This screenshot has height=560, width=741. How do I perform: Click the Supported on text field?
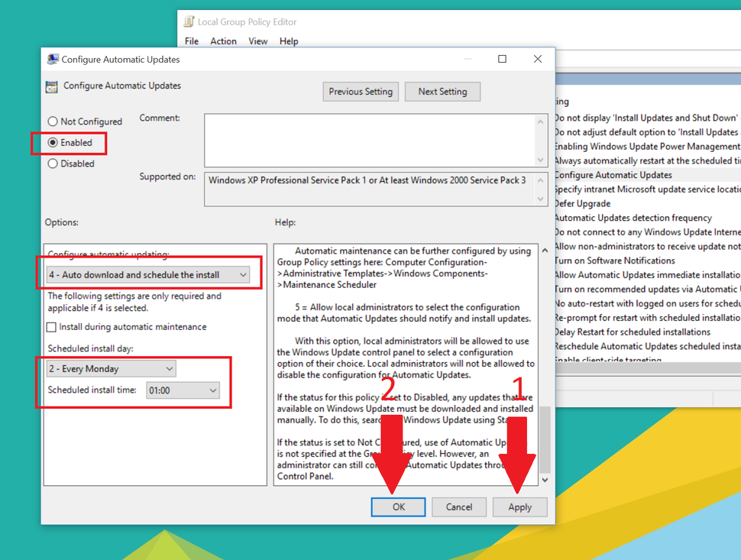click(370, 189)
